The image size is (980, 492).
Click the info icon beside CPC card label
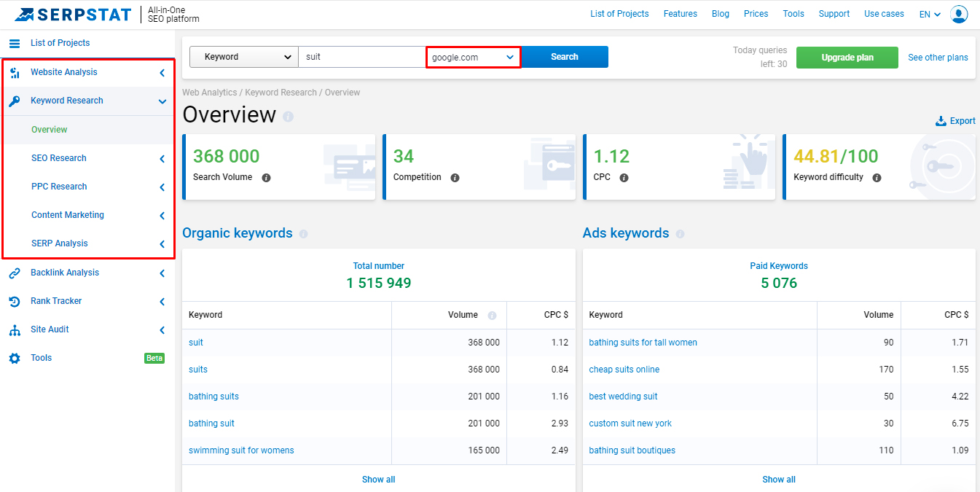624,177
